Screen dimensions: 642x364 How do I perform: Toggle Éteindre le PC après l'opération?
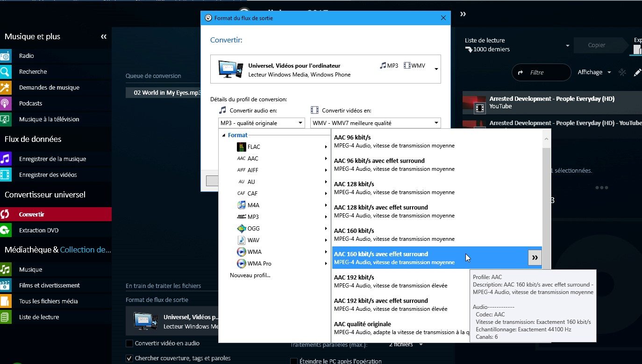tap(294, 361)
